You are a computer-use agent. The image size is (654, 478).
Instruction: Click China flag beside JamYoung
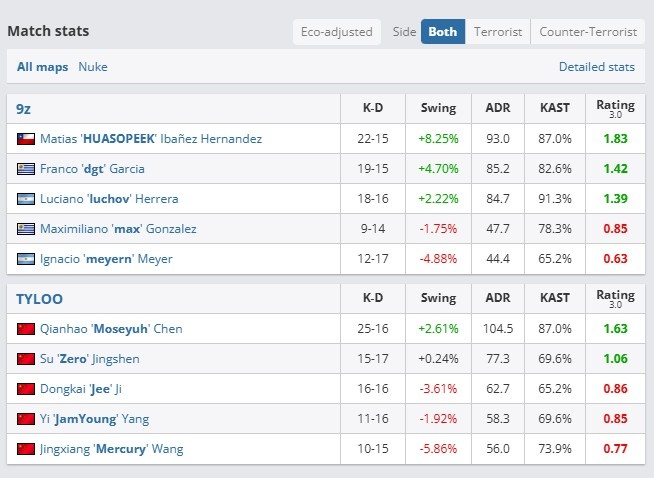26,419
